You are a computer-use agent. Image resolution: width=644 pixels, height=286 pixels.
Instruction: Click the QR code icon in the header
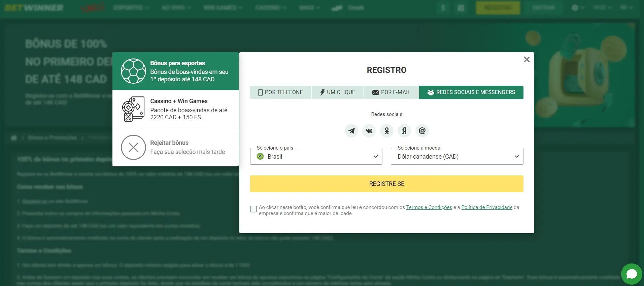(x=461, y=8)
